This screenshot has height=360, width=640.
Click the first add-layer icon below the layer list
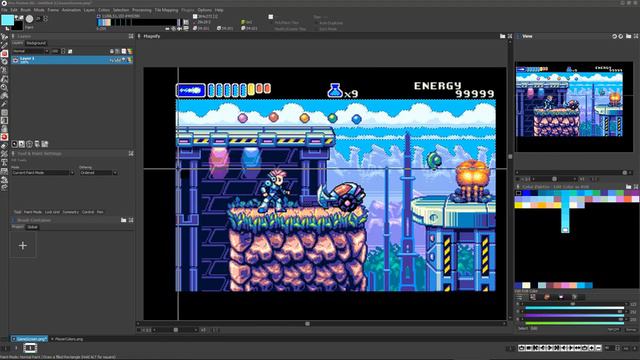pyautogui.click(x=14, y=144)
